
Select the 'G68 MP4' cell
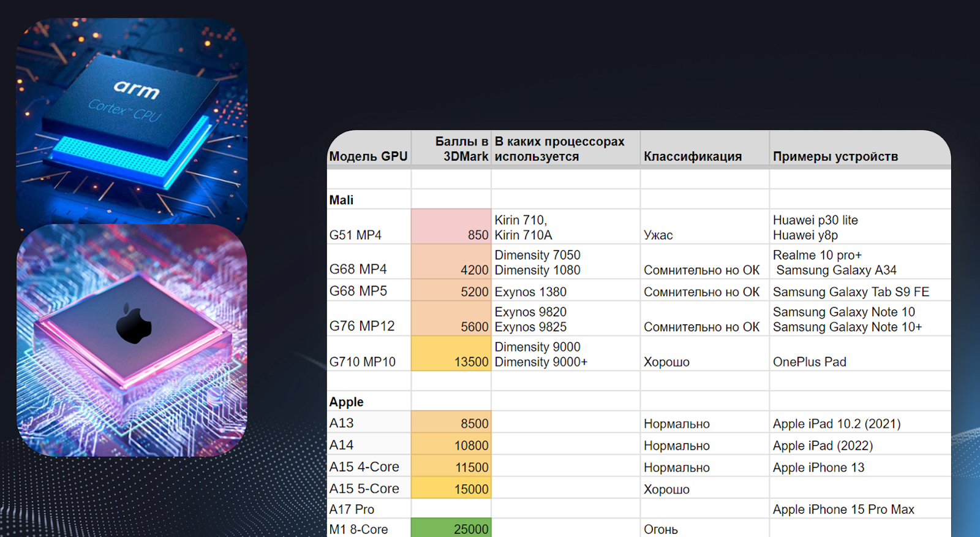(x=369, y=262)
